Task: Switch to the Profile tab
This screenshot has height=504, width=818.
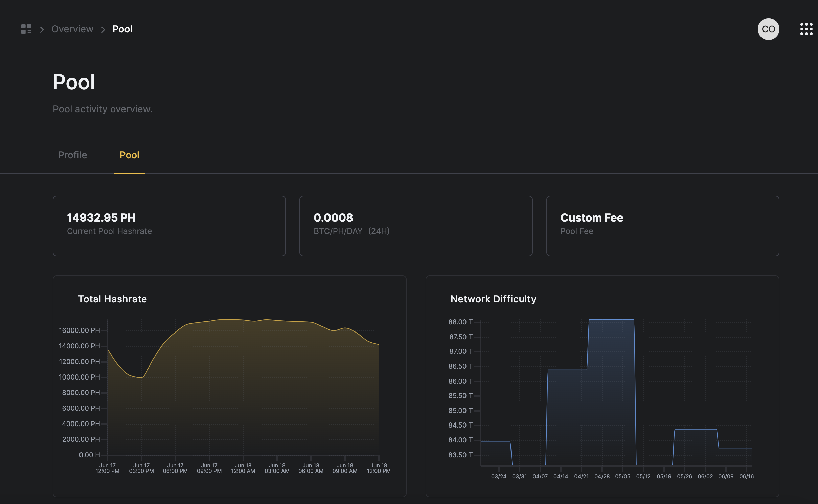Action: (x=72, y=155)
